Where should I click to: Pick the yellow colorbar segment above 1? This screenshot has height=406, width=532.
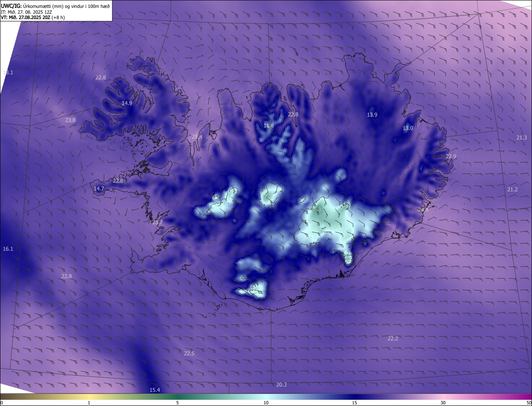(89, 397)
